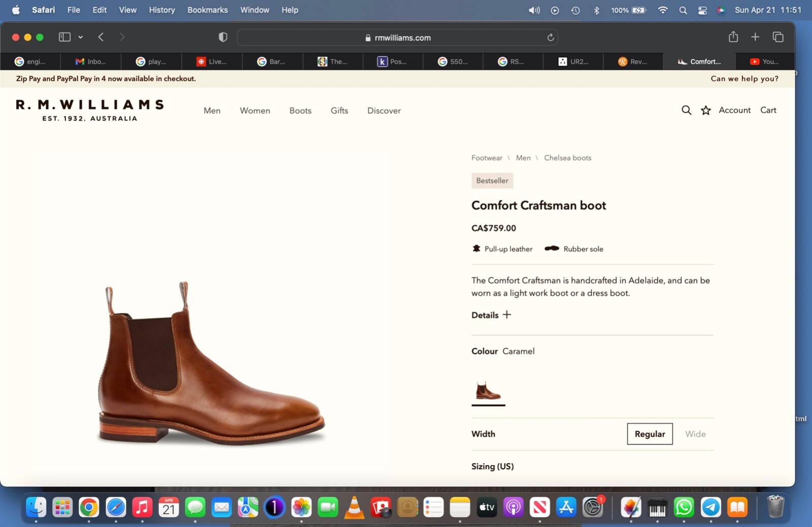Image resolution: width=812 pixels, height=527 pixels.
Task: Select Regular width option
Action: (650, 434)
